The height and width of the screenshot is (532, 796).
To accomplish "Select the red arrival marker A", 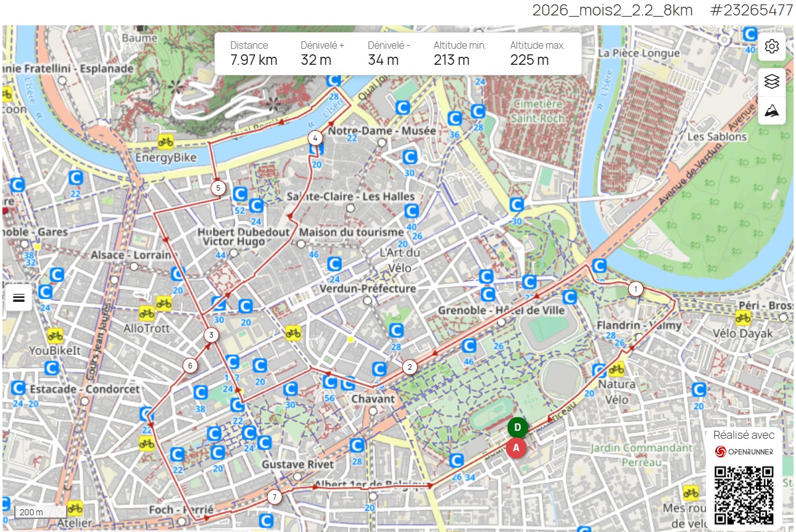I will (516, 449).
